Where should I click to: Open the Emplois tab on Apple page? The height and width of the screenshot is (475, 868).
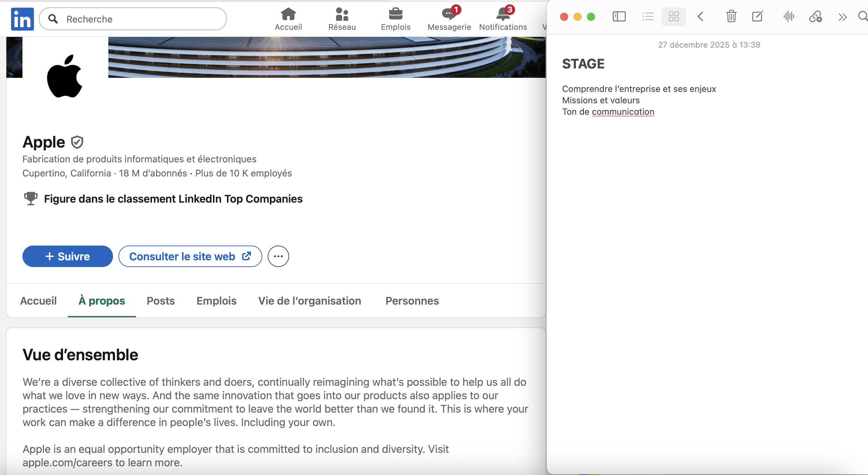pyautogui.click(x=216, y=301)
